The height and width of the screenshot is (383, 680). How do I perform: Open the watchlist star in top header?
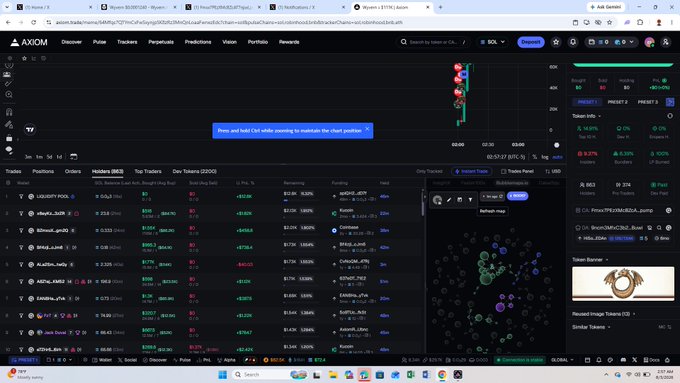click(x=556, y=42)
